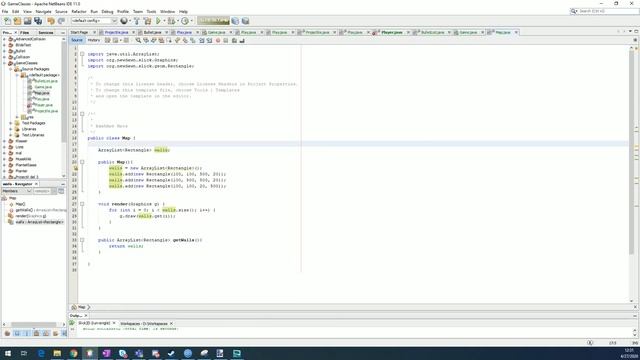The image size is (640, 360).
Task: Open Google Chrome from the taskbar
Action: coord(73,353)
